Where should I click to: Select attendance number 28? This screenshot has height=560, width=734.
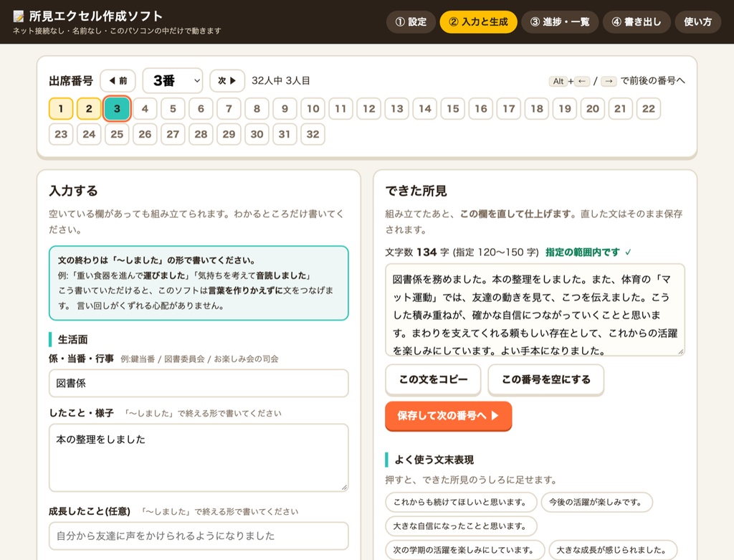click(x=201, y=134)
